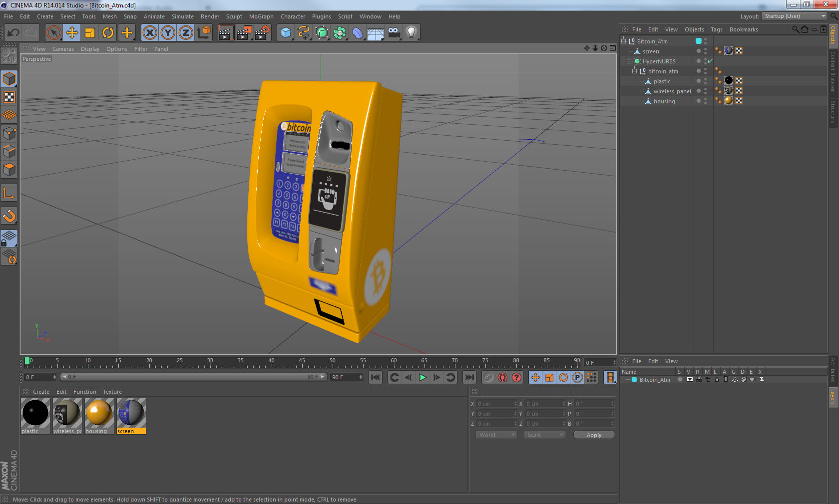839x504 pixels.
Task: Enable Edges mode
Action: tap(9, 152)
